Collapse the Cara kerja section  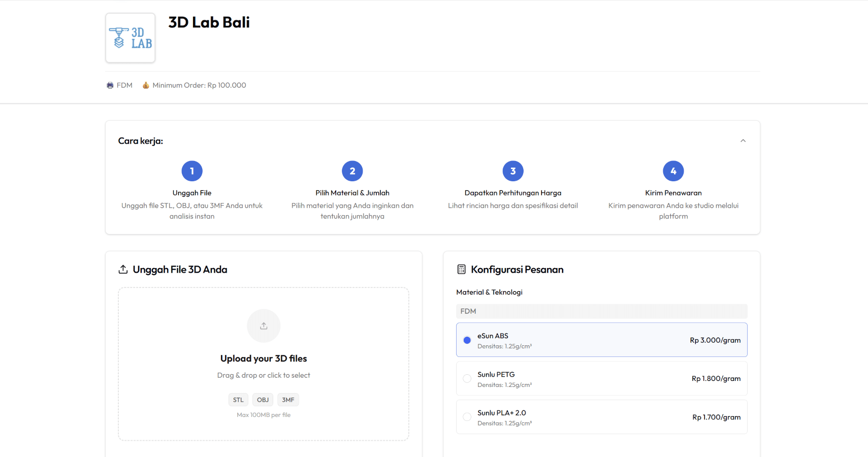point(743,140)
